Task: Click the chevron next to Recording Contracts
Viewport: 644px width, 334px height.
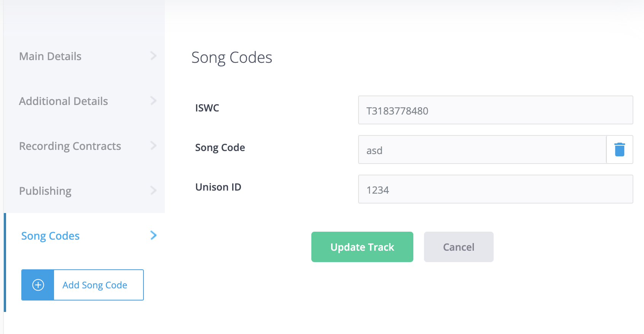Action: (153, 146)
